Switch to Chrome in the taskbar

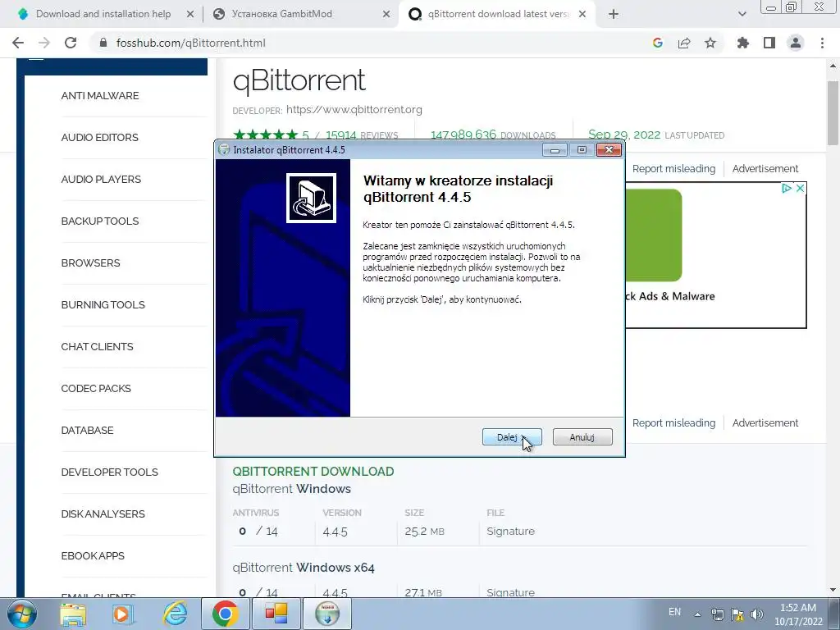pyautogui.click(x=225, y=614)
